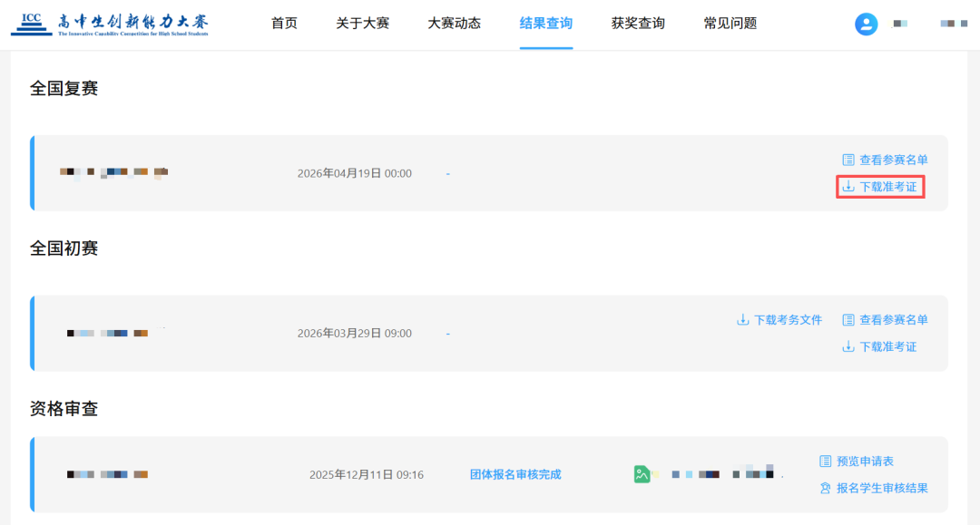980x525 pixels.
Task: Click 下载准考证 text in 全国初赛 row
Action: pyautogui.click(x=887, y=346)
